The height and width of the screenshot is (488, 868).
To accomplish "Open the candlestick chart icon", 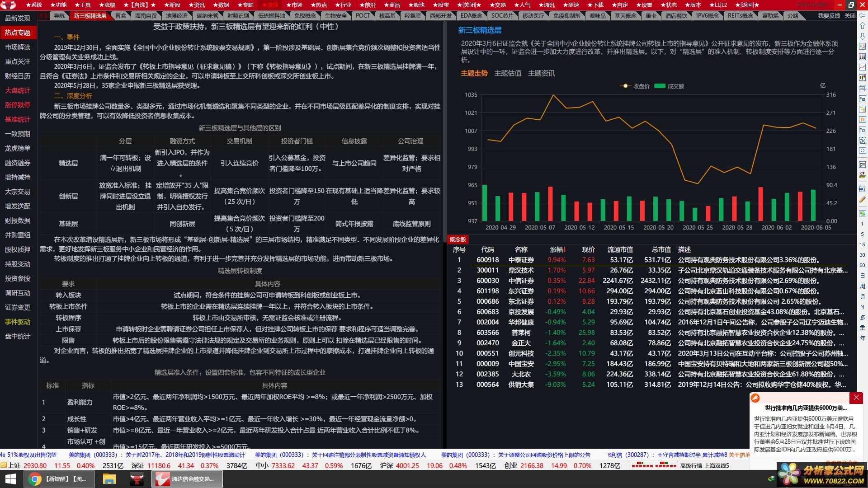I will coord(863,78).
